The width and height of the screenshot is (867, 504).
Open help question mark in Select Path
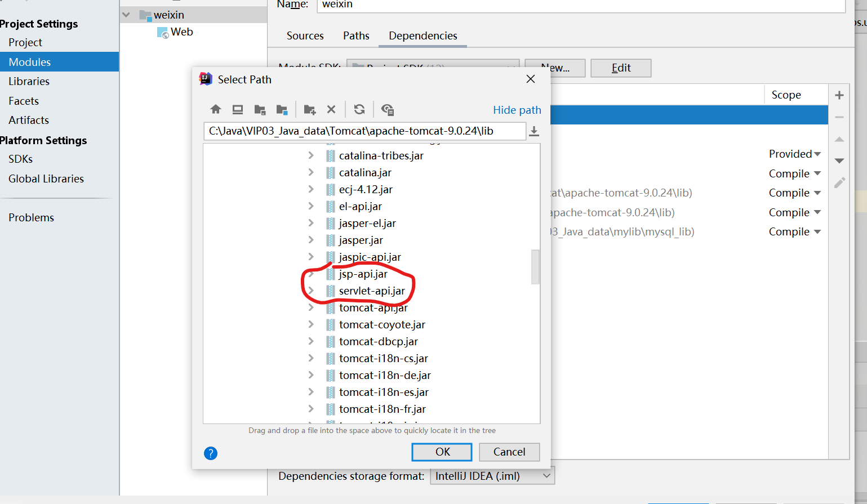[x=211, y=453]
